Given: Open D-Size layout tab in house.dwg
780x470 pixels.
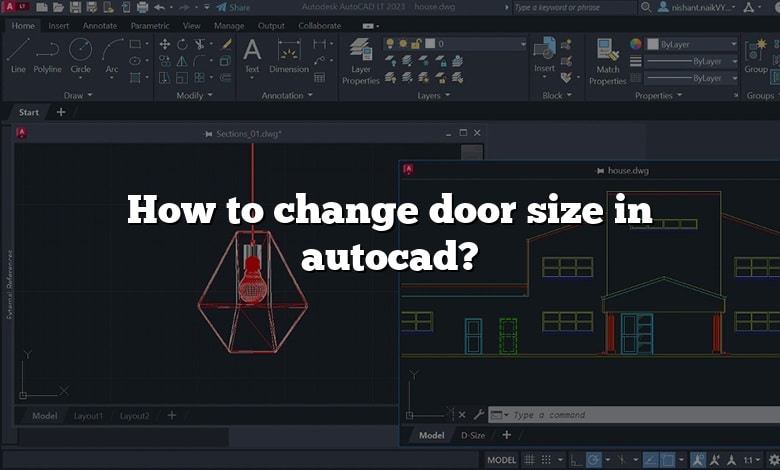Looking at the screenshot, I should [x=473, y=435].
